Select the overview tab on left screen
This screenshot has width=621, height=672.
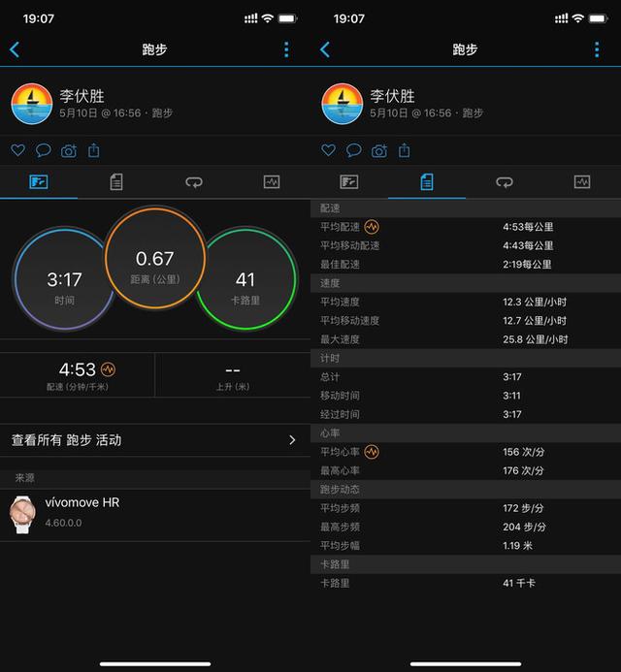39,182
